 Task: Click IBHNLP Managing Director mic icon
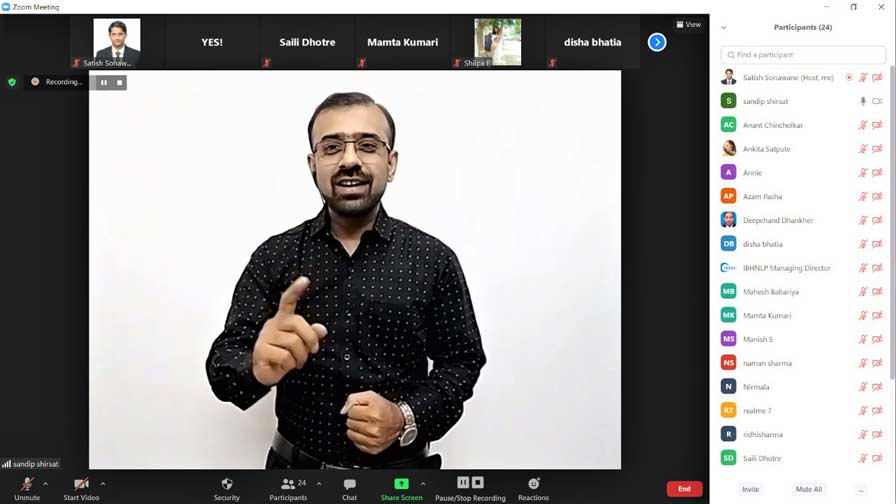tap(863, 268)
